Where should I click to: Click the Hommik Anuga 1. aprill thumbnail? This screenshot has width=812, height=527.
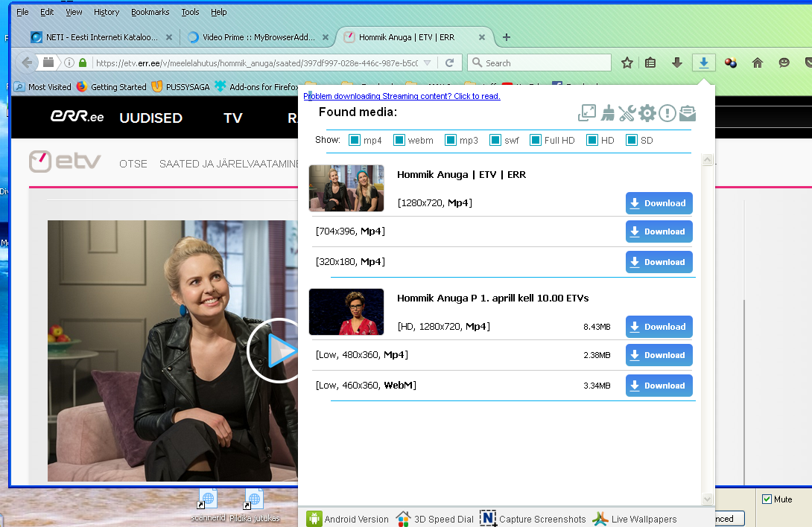click(346, 312)
